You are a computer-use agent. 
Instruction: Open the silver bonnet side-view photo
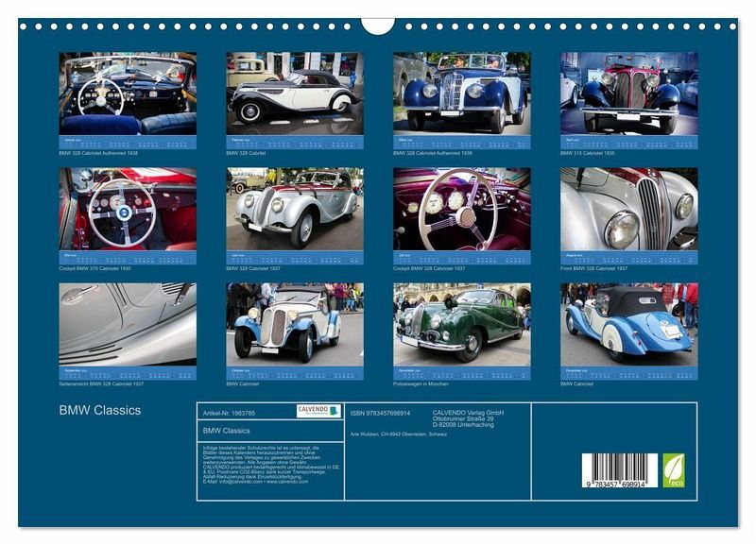tap(128, 324)
